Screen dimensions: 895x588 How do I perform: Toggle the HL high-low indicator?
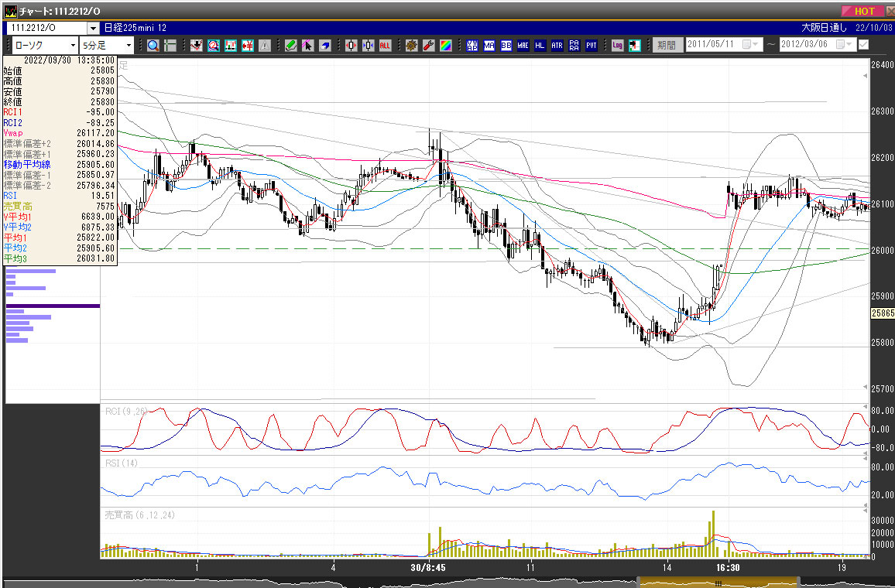540,45
